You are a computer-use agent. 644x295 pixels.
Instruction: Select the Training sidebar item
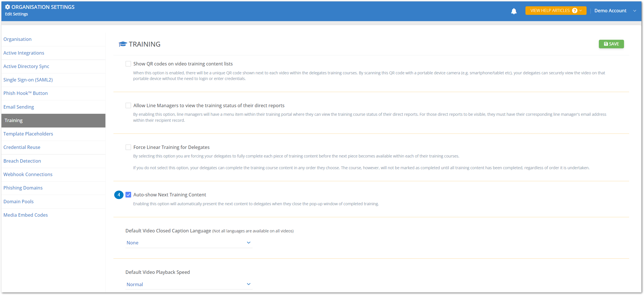[53, 120]
